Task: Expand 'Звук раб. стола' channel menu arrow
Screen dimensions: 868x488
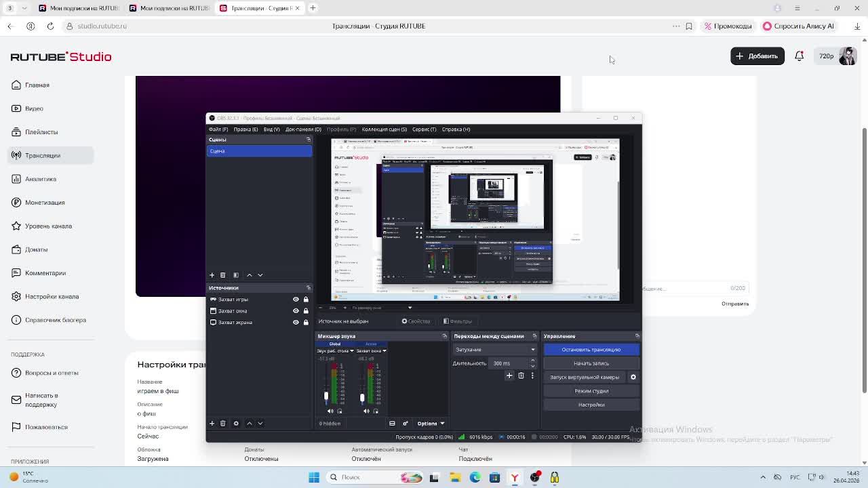Action: point(351,351)
